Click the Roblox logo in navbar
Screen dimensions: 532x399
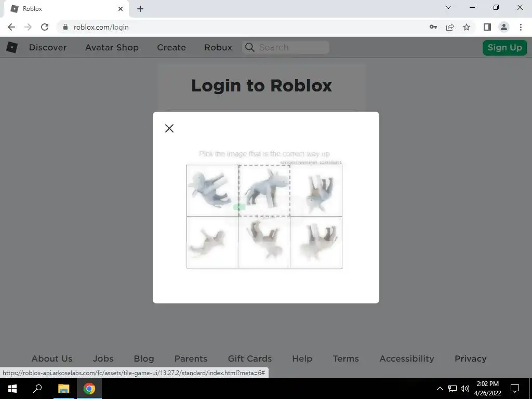12,47
